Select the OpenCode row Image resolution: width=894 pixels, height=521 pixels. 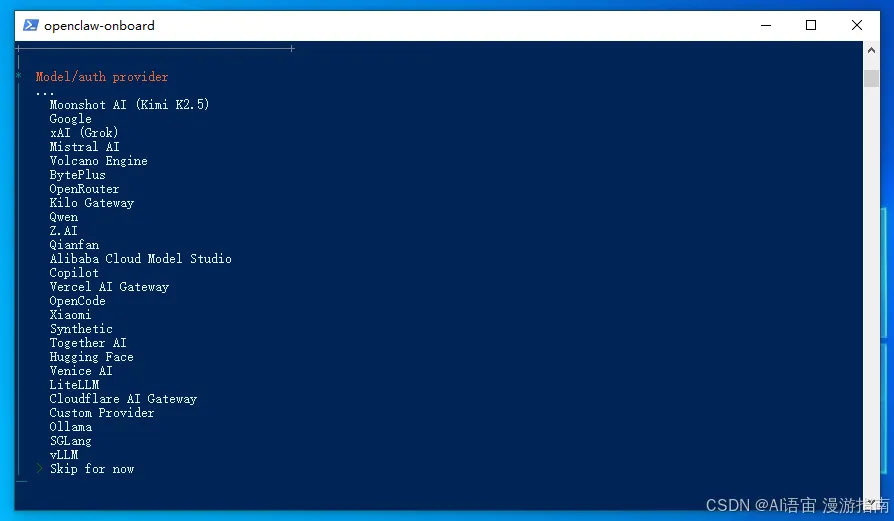click(78, 301)
